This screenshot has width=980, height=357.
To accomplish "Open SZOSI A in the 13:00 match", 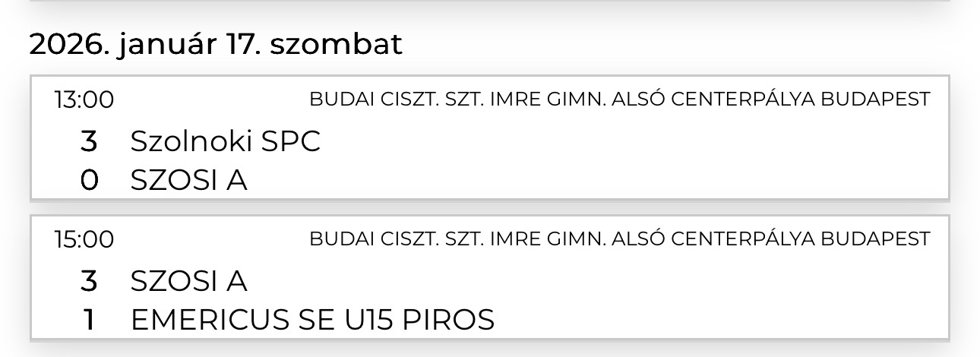I will (x=189, y=181).
